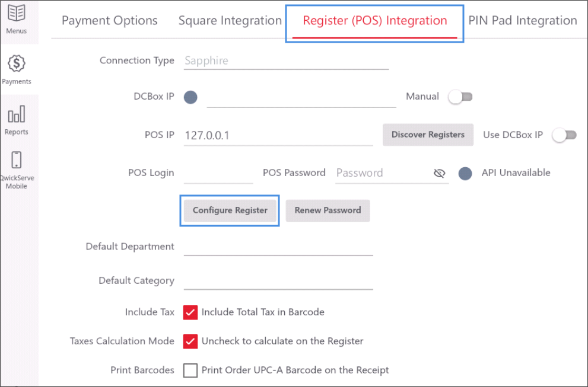The image size is (588, 387).
Task: Click the Discover Registers button
Action: (428, 135)
